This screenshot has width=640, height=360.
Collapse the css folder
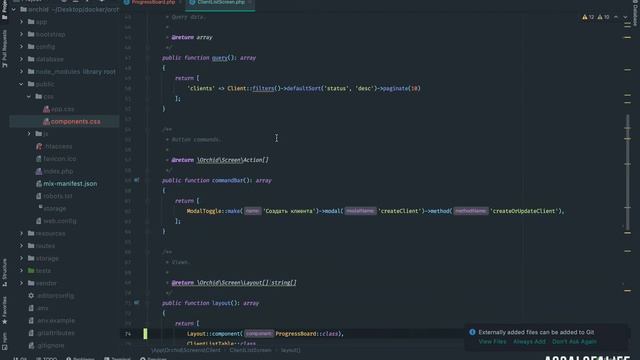click(29, 97)
